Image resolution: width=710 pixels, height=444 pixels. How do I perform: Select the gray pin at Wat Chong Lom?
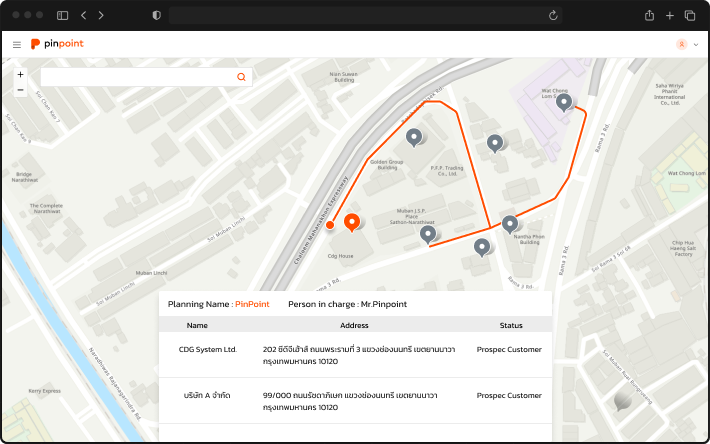(564, 102)
